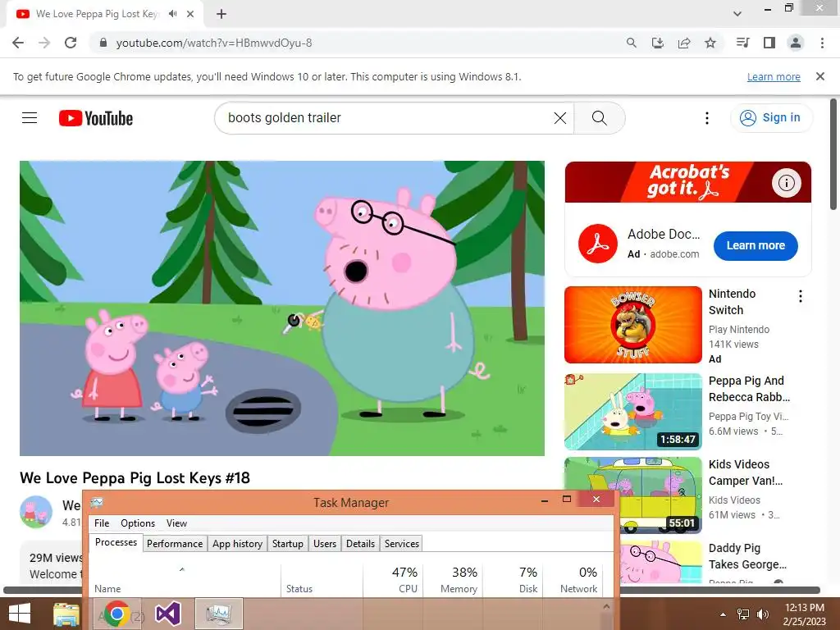Sort processes by CPU column
This screenshot has width=840, height=630.
[393, 580]
